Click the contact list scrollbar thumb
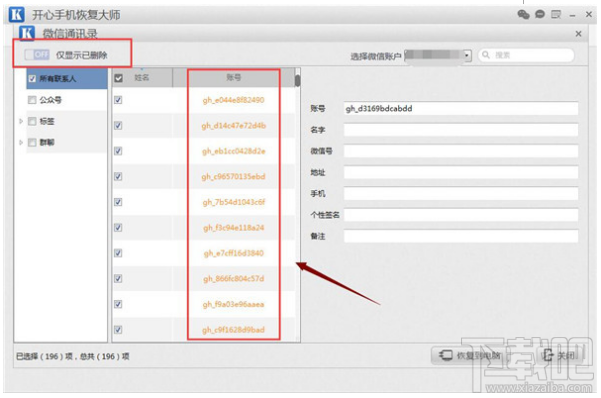Screen dimensions: 601x398 (297, 81)
